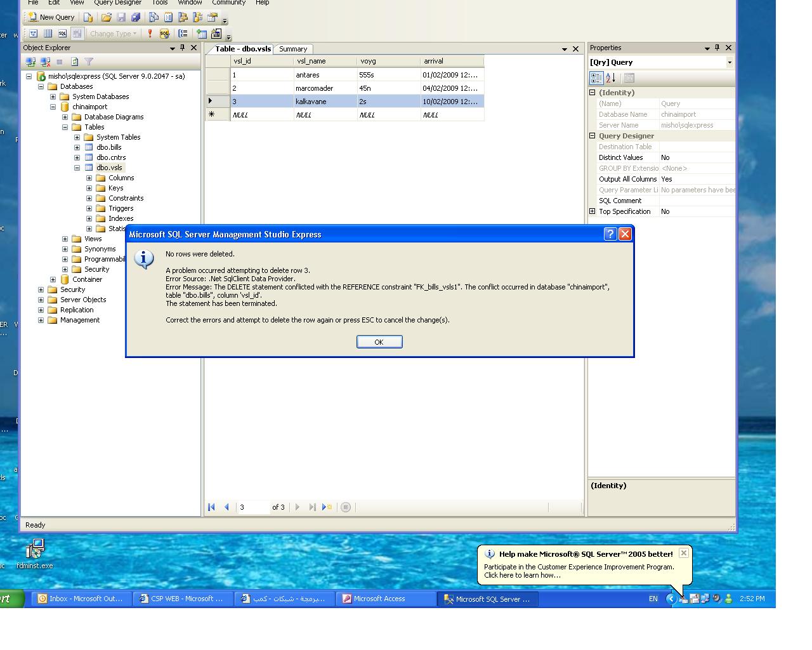Refresh the Object Explorer tree

[74, 62]
